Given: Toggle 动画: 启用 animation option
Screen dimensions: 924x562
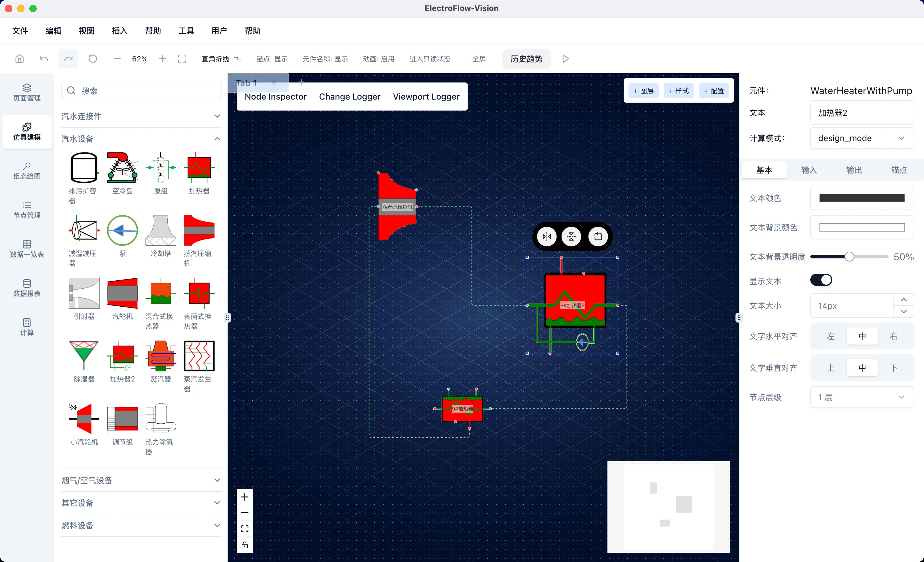Looking at the screenshot, I should pyautogui.click(x=378, y=59).
